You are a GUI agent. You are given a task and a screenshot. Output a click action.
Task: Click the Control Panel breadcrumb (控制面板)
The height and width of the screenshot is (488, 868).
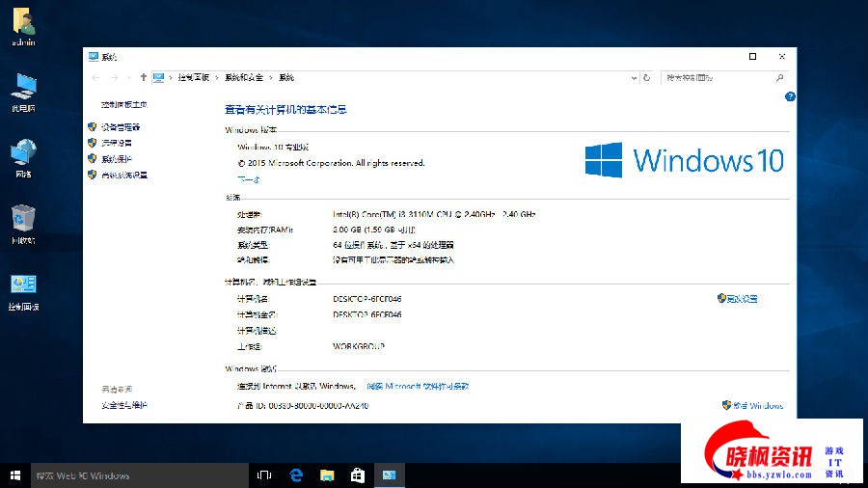(196, 77)
